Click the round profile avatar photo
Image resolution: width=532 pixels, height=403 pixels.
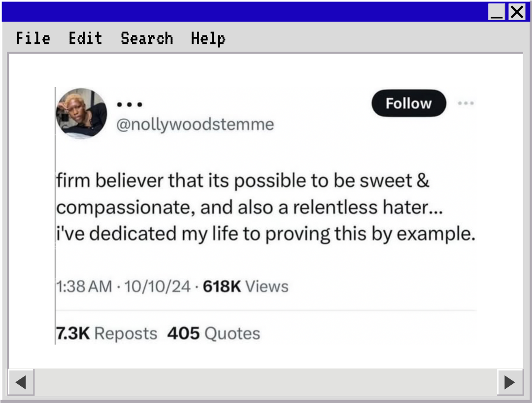pyautogui.click(x=81, y=113)
